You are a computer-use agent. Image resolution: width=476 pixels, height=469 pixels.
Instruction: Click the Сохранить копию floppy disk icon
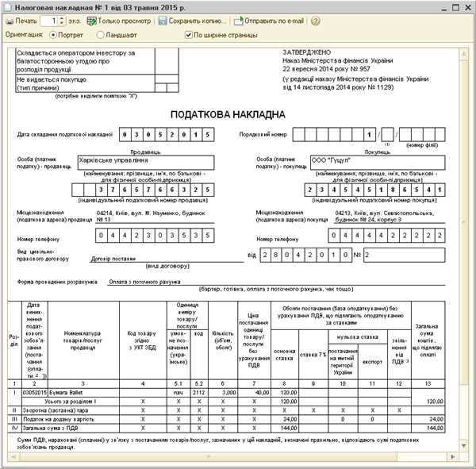[x=163, y=21]
